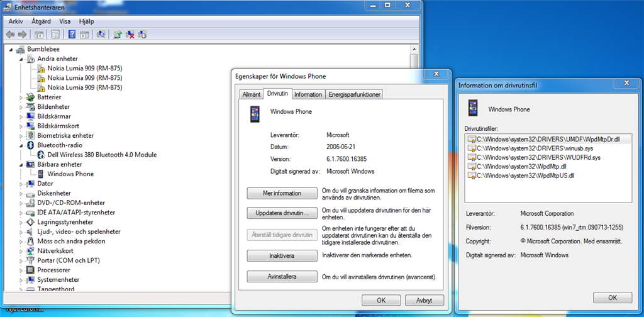Click the Inaktivera button
The width and height of the screenshot is (644, 317).
click(x=282, y=256)
